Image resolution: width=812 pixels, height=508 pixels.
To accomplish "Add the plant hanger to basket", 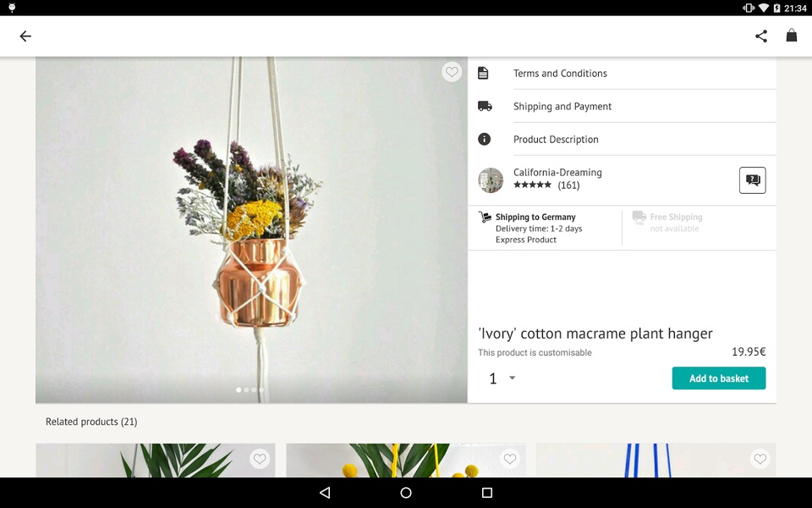I will (x=719, y=378).
